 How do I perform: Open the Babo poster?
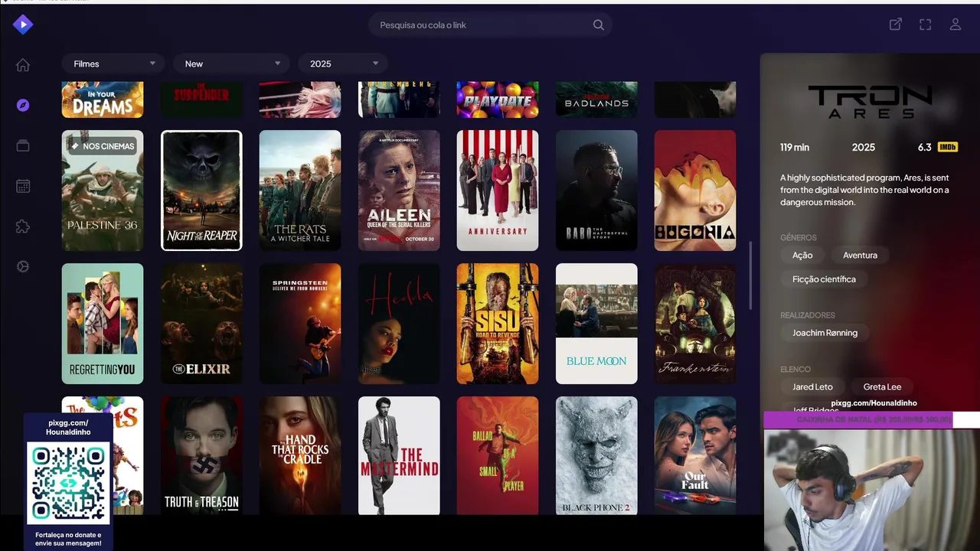tap(596, 191)
